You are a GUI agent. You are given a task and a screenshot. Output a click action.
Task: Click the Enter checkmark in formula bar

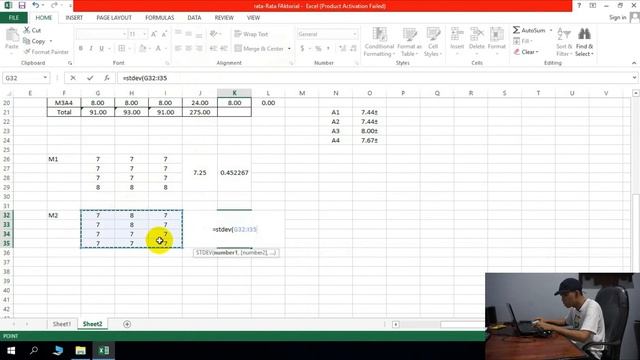(90, 78)
